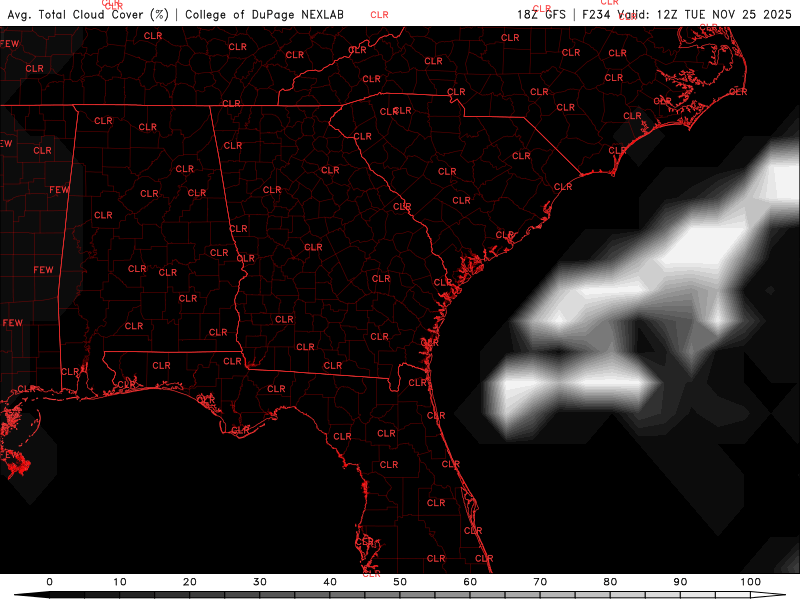This screenshot has width=800, height=600.
Task: Click the "100" value on the color scale
Action: coord(751,582)
